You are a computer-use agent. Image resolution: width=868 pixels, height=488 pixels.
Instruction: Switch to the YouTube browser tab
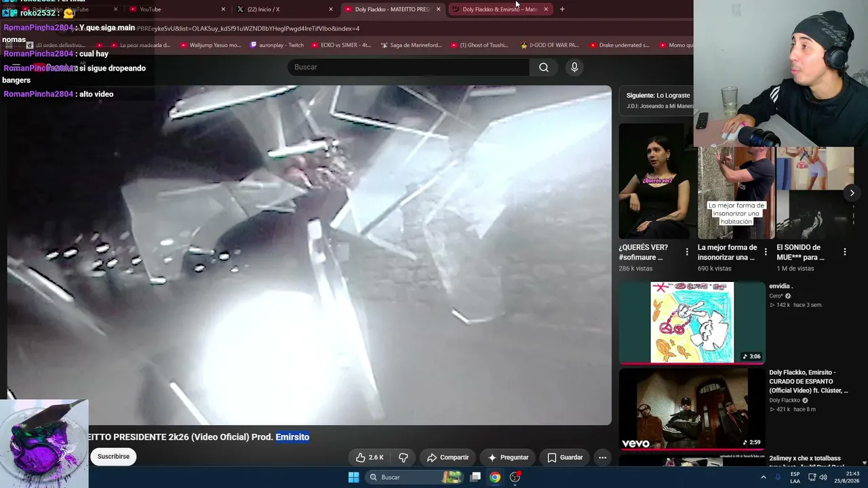pos(176,9)
